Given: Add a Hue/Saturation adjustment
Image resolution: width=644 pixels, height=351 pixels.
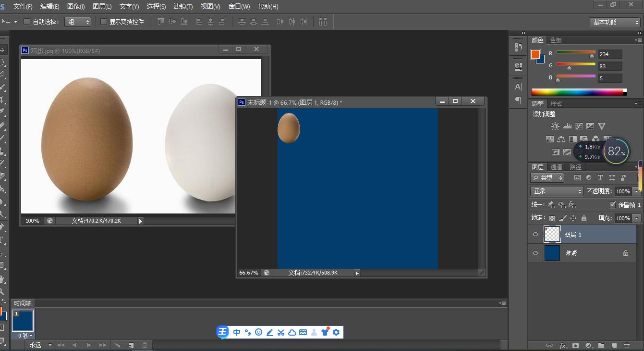Looking at the screenshot, I should click(550, 139).
